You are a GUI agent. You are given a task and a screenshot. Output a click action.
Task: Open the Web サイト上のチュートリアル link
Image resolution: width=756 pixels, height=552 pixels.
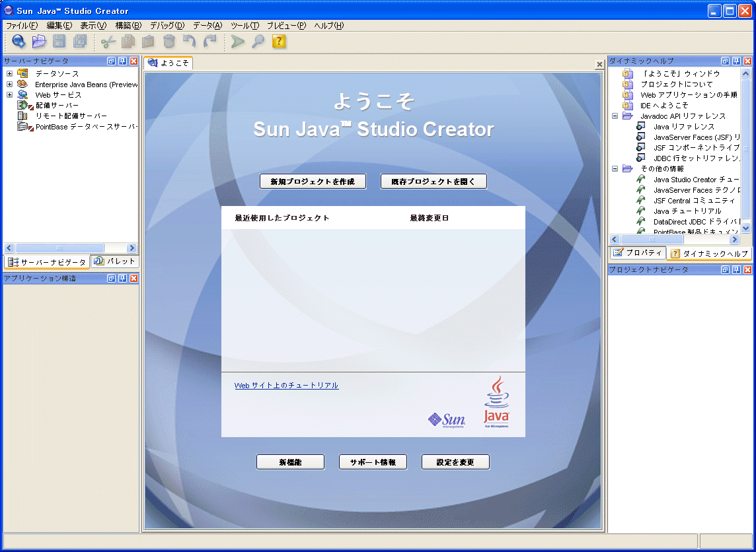click(x=285, y=385)
